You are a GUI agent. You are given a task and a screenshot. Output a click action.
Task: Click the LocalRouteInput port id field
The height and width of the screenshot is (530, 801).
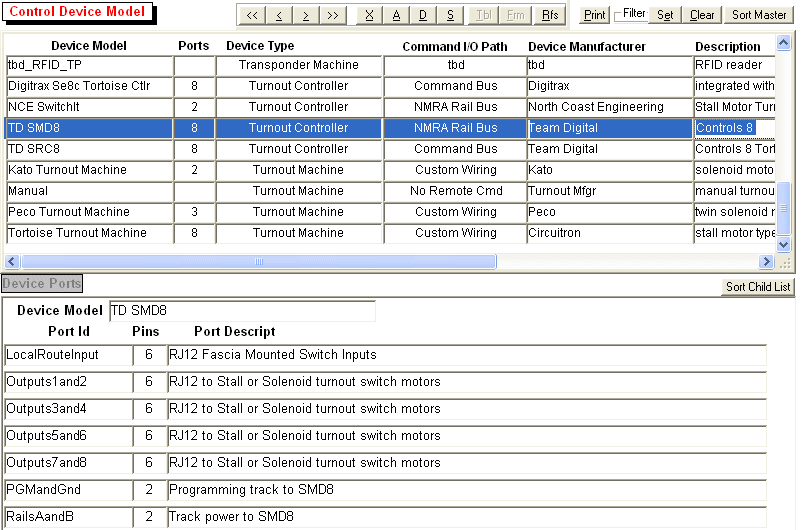[x=68, y=355]
